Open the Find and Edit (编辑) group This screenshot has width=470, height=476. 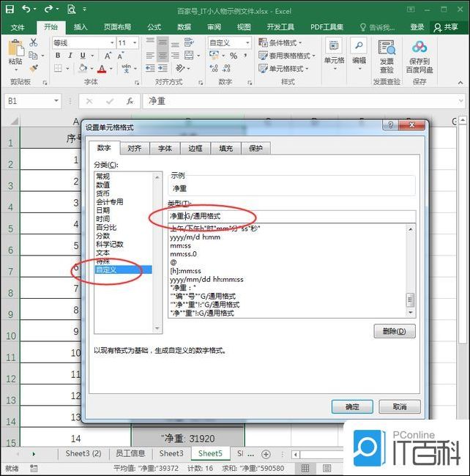[359, 54]
